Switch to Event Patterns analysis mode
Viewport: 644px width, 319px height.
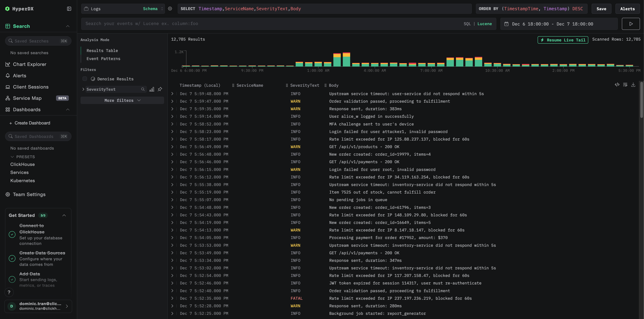pyautogui.click(x=103, y=59)
